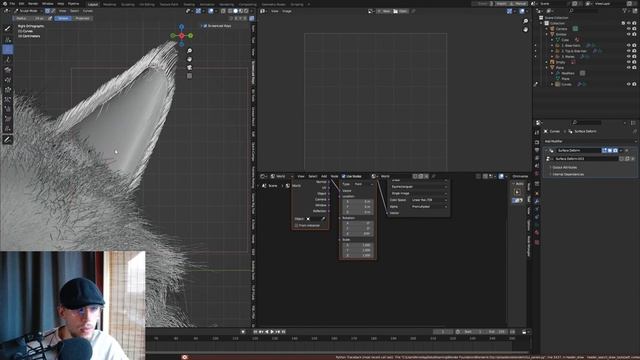
Task: Click the Camera object icon in outliner
Action: 552,29
